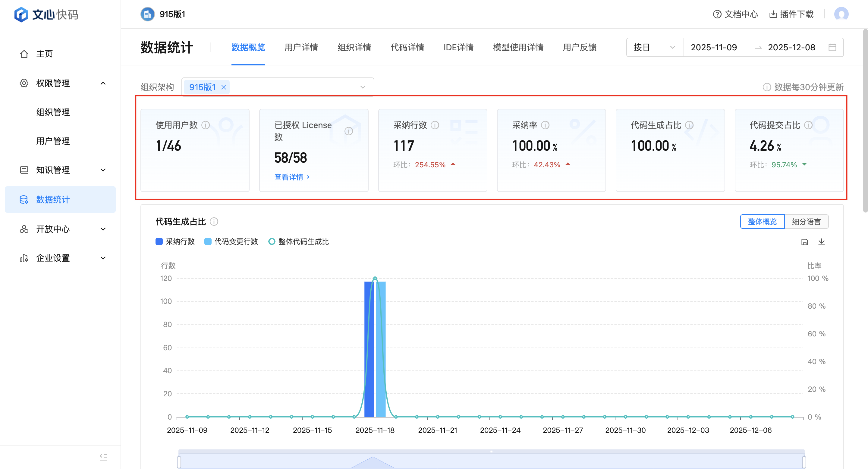Click info icon beside 代码提交占比
The image size is (868, 469).
[808, 125]
